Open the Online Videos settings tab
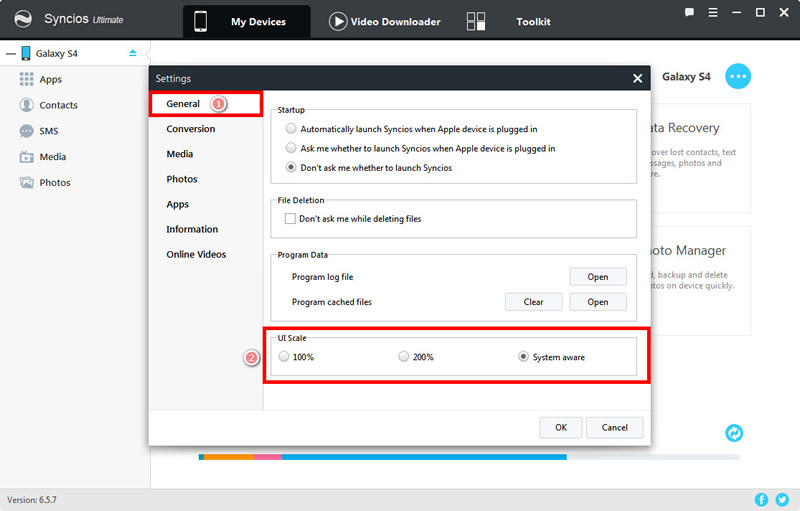Screen dimensions: 800x511 [x=196, y=254]
